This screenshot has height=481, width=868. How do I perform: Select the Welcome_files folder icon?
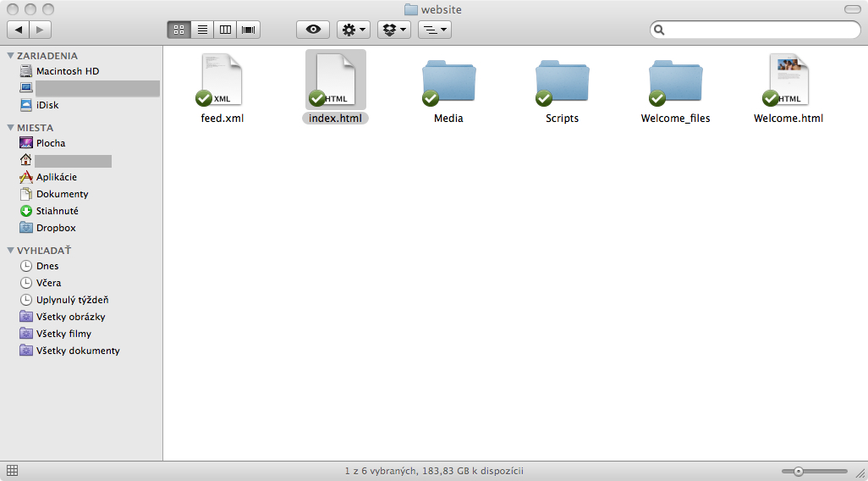tap(675, 81)
